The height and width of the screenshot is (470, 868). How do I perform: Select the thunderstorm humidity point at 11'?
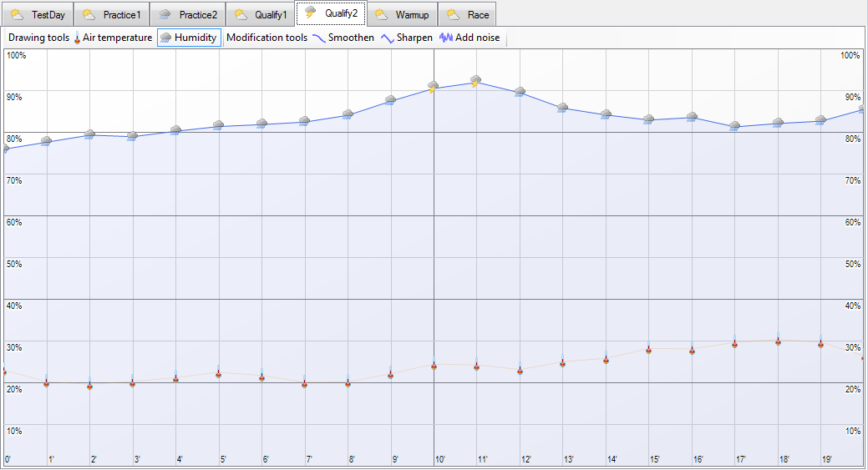(476, 81)
